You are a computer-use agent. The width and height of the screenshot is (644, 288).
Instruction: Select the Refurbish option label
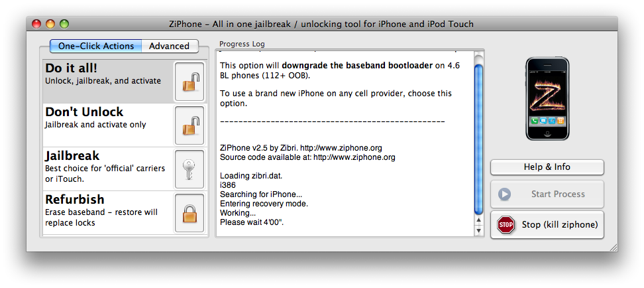[x=75, y=199]
